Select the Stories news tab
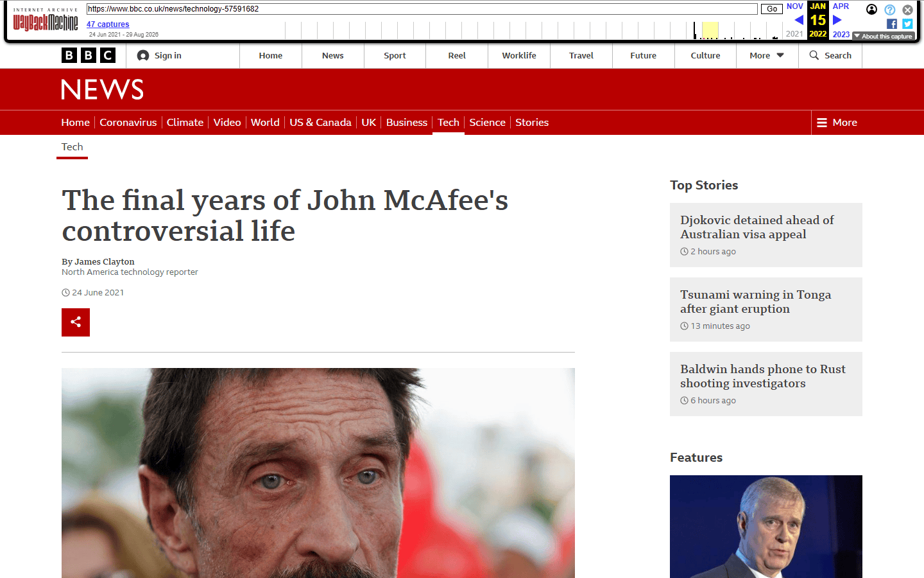The image size is (924, 578). 532,123
